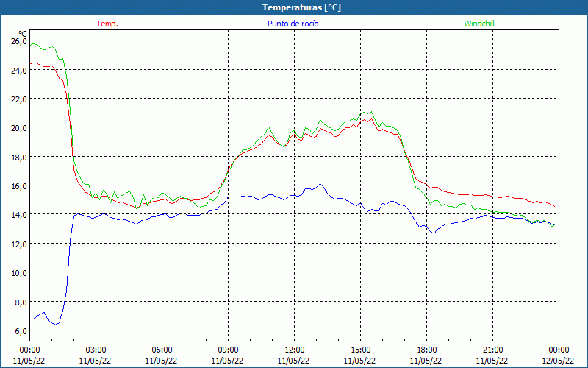
Task: Click the 14,0 y-axis label
Action: 19,215
